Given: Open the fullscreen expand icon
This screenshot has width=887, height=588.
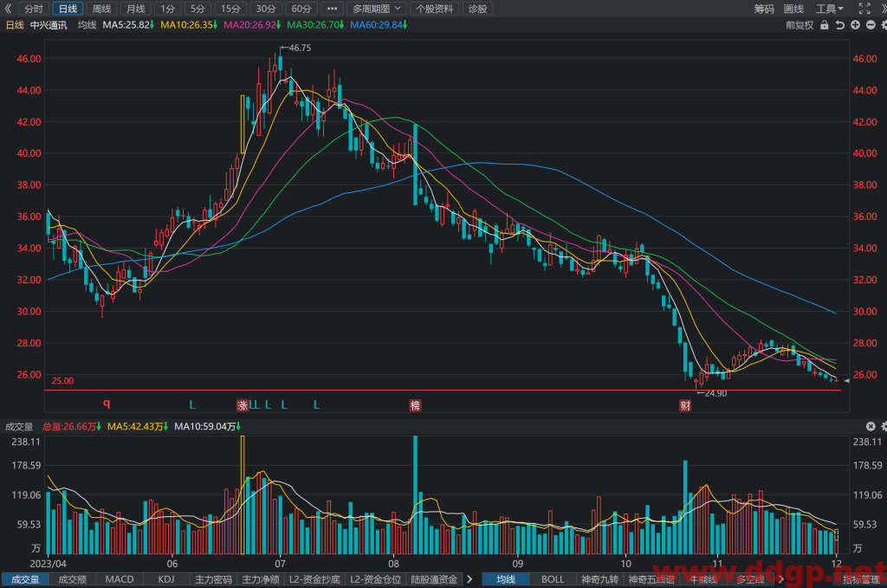Looking at the screenshot, I should click(864, 9).
